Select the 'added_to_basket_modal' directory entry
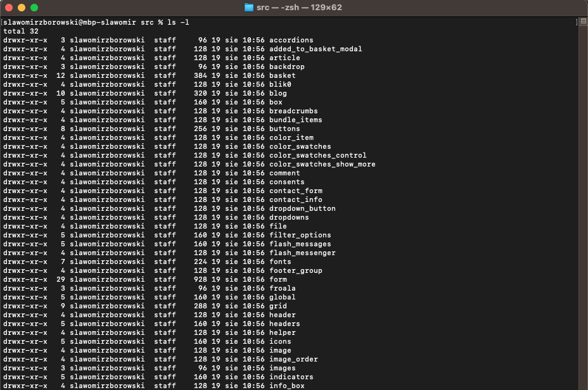The height and width of the screenshot is (390, 588). pyautogui.click(x=316, y=49)
